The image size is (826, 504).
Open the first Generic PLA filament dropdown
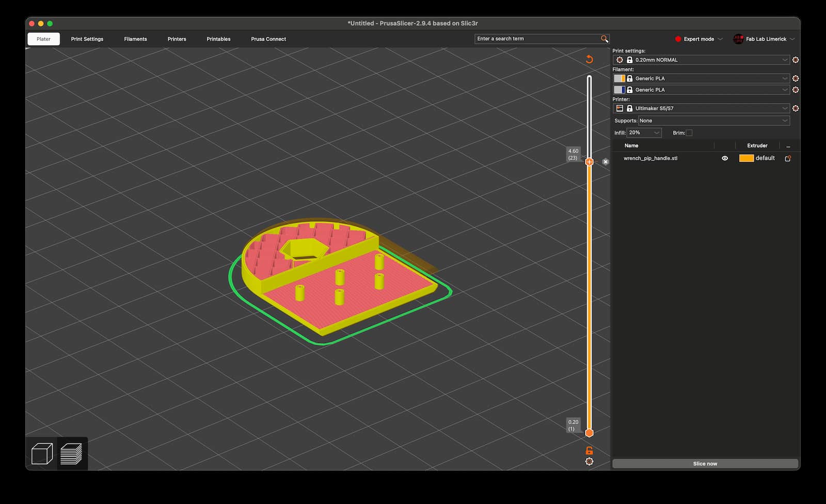701,78
